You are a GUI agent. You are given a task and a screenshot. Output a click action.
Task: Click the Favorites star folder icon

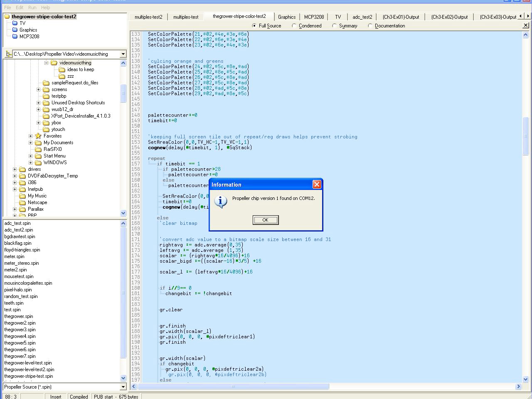[38, 136]
